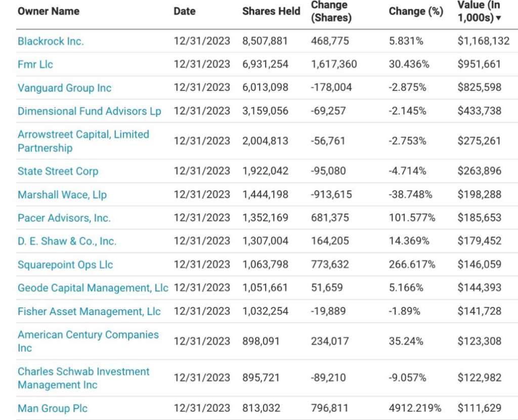Viewport: 518px width, 420px height.
Task: Click Marshall Wace, Llp link
Action: (x=62, y=195)
